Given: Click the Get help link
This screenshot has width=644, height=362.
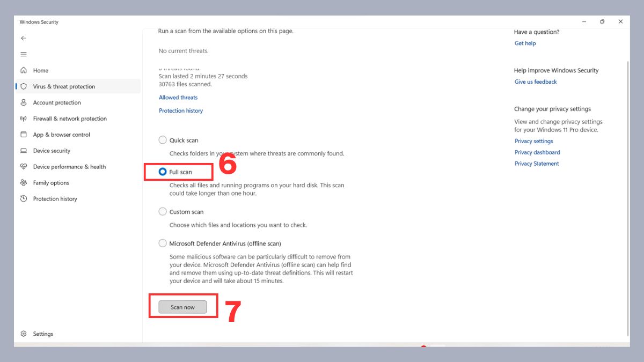Looking at the screenshot, I should (525, 43).
